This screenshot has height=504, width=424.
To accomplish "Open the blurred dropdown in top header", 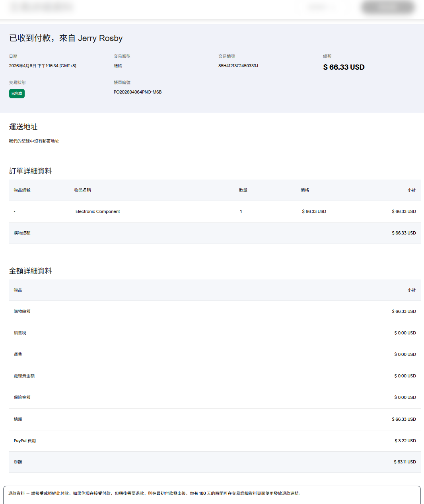I will [x=321, y=7].
